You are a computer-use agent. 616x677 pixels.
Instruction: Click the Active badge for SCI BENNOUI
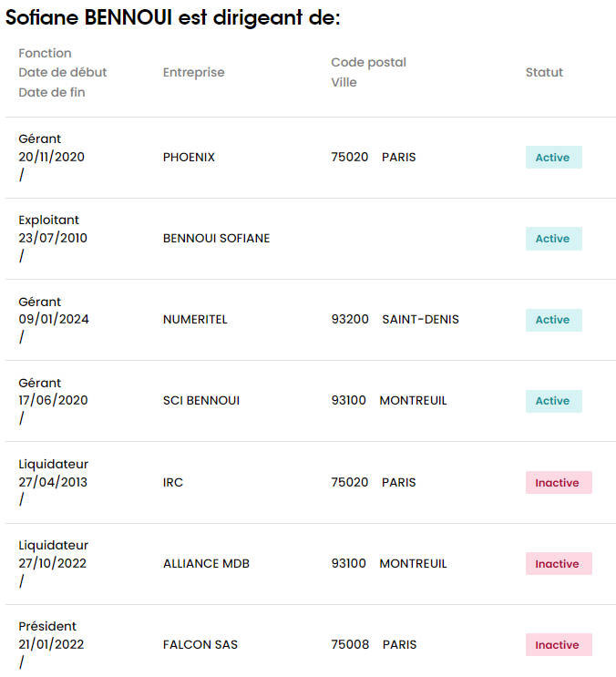[553, 401]
